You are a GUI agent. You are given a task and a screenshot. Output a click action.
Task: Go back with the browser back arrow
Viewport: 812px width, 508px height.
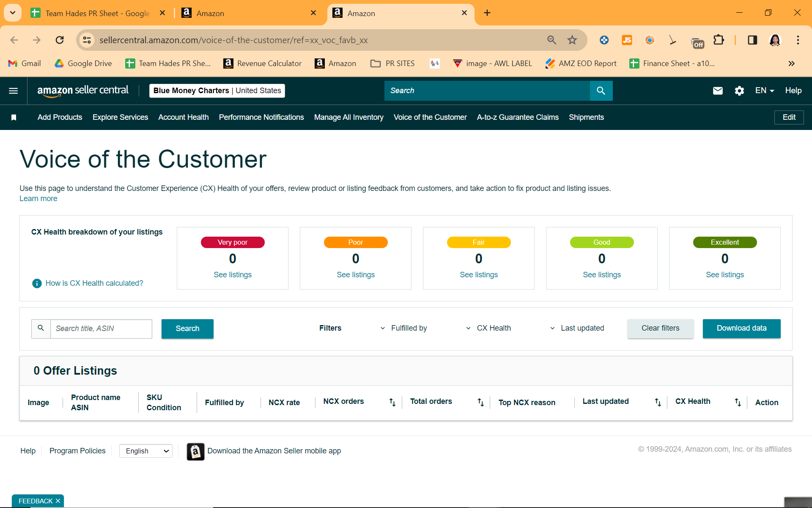(14, 40)
